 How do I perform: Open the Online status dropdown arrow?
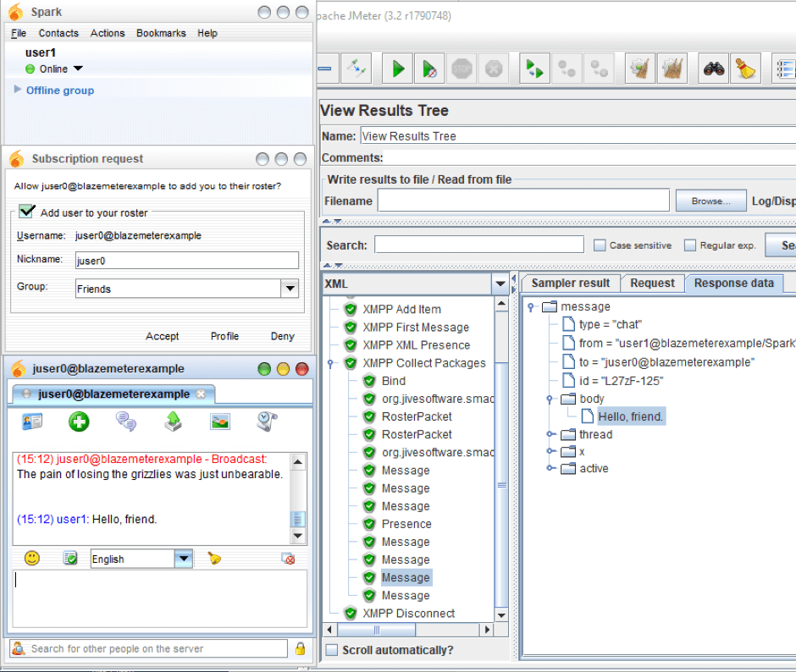(78, 69)
